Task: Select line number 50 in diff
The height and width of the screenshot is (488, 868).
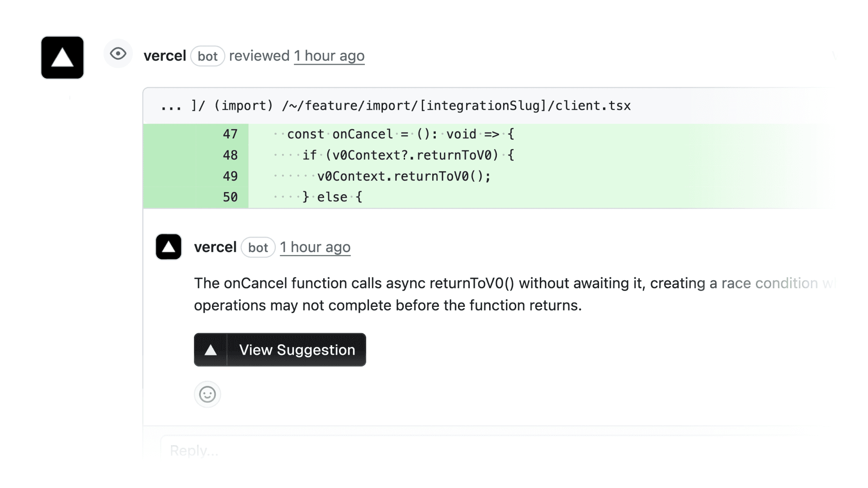Action: tap(230, 197)
